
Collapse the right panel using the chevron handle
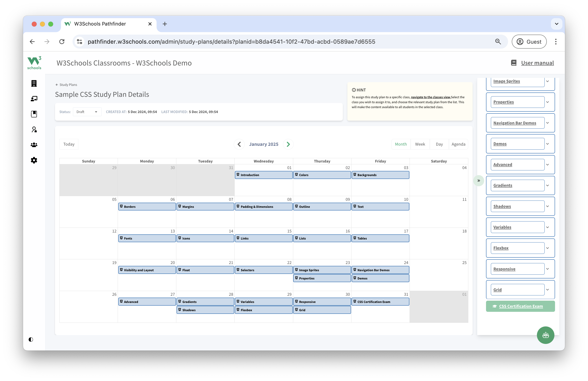click(x=479, y=180)
